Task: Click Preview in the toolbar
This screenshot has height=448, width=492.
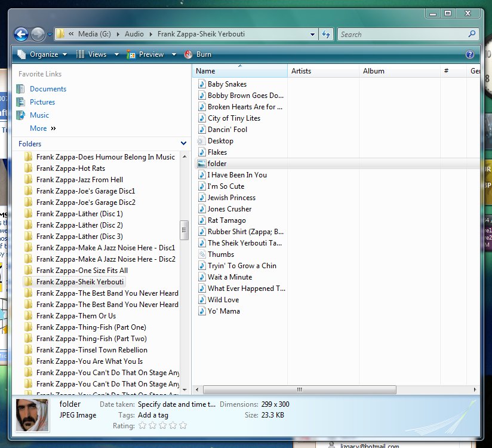Action: click(145, 54)
